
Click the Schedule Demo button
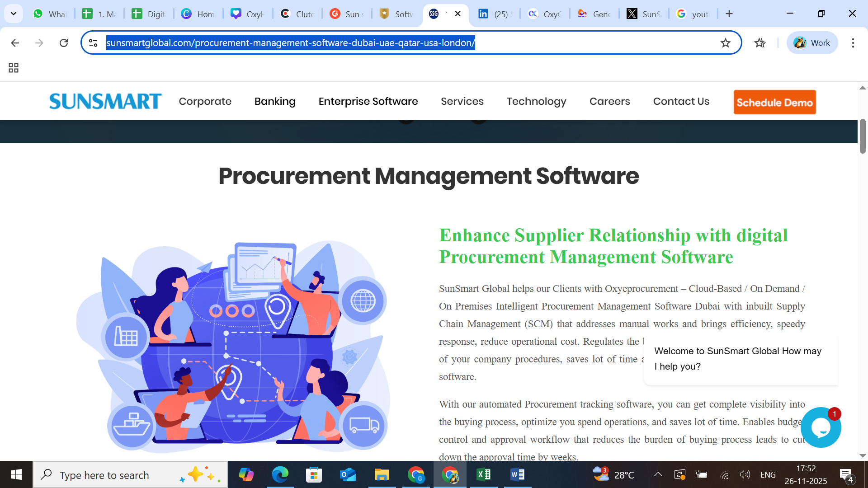774,102
